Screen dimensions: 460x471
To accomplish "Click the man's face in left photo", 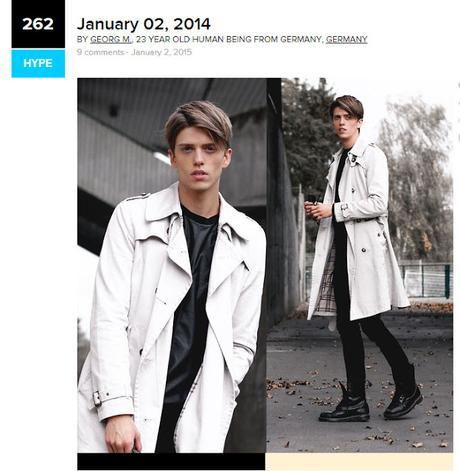I will (199, 158).
